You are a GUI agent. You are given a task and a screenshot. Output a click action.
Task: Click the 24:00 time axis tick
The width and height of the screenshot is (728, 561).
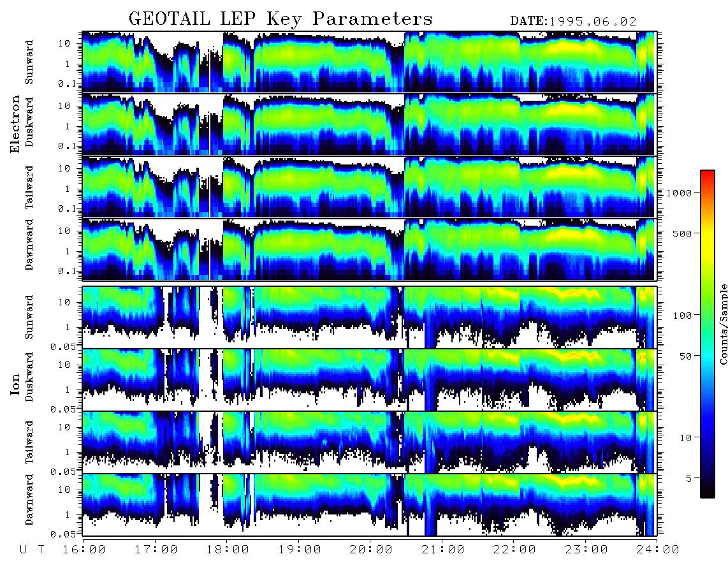[x=657, y=550]
